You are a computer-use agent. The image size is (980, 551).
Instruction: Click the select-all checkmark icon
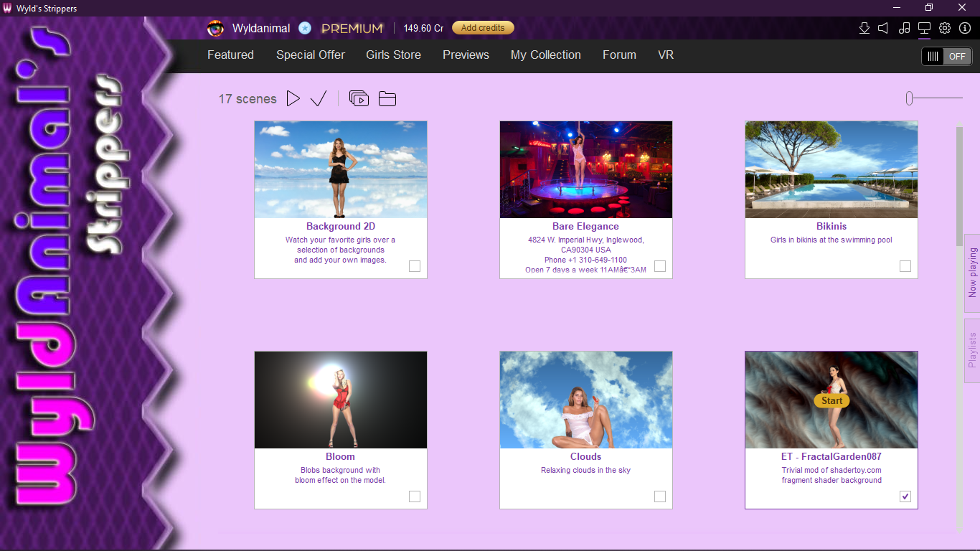point(319,99)
